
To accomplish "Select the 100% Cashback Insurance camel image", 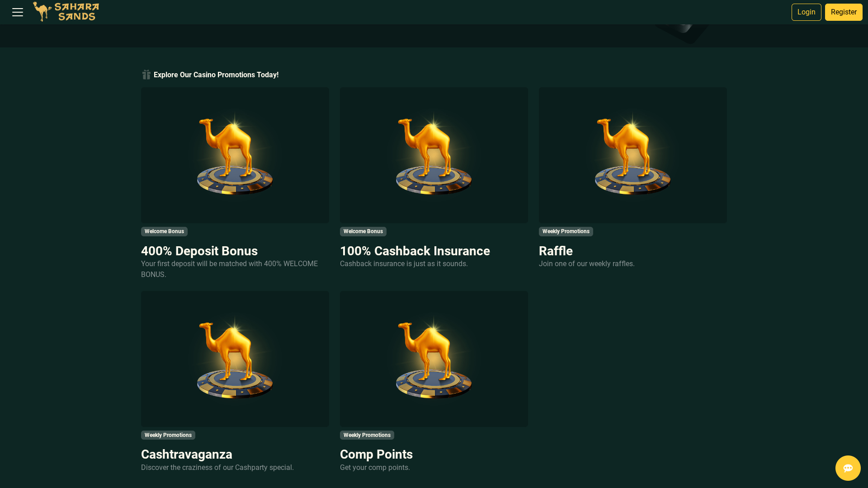I will click(434, 155).
